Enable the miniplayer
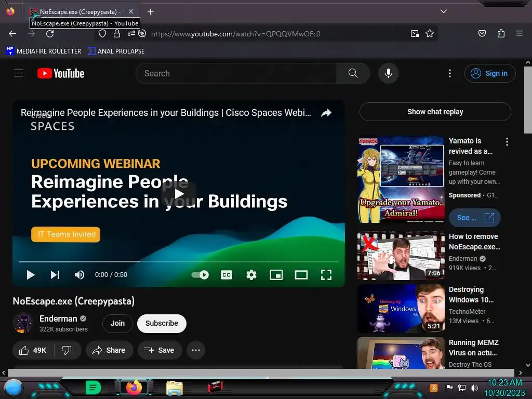 click(x=276, y=275)
